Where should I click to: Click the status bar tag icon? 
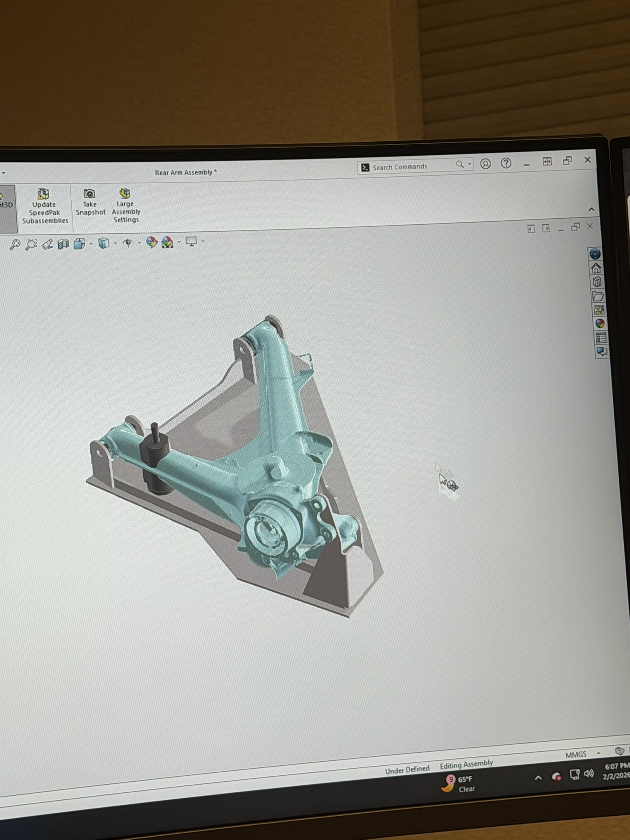coord(619,751)
